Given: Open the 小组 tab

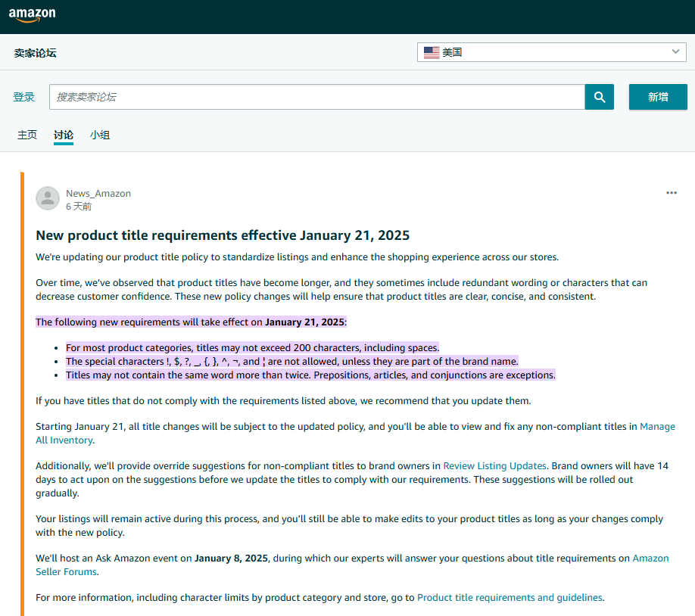Looking at the screenshot, I should coord(100,135).
